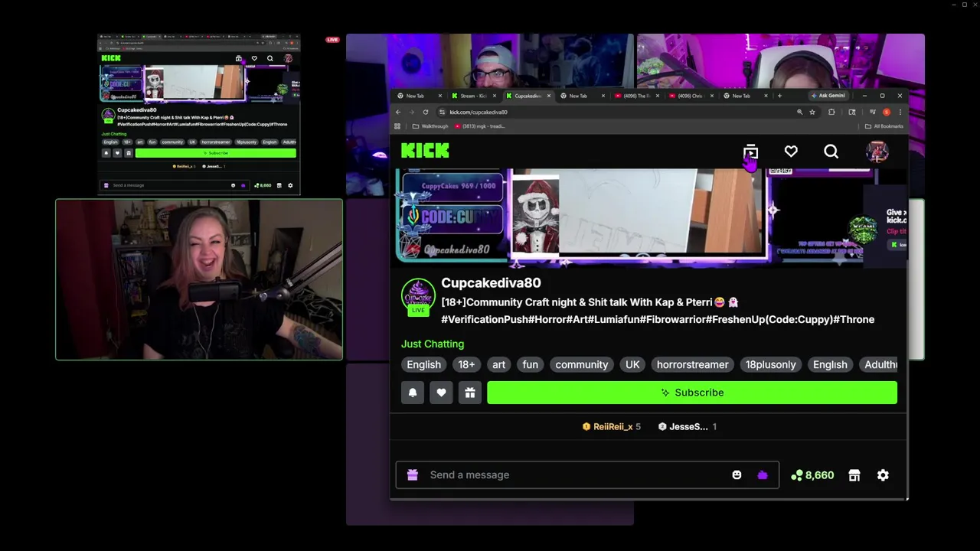Screen dimensions: 980x551
Task: Select the community tag chip
Action: pyautogui.click(x=582, y=365)
